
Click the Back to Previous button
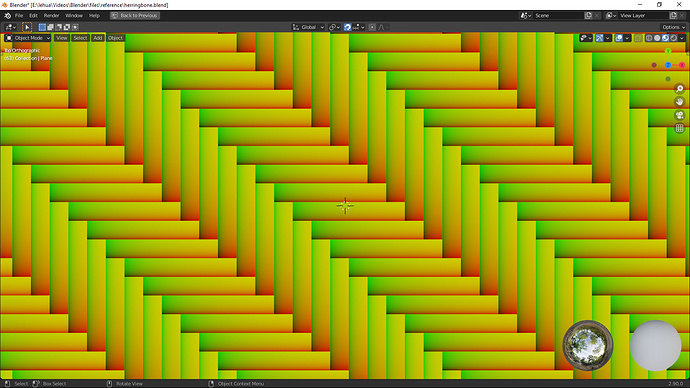coord(135,15)
